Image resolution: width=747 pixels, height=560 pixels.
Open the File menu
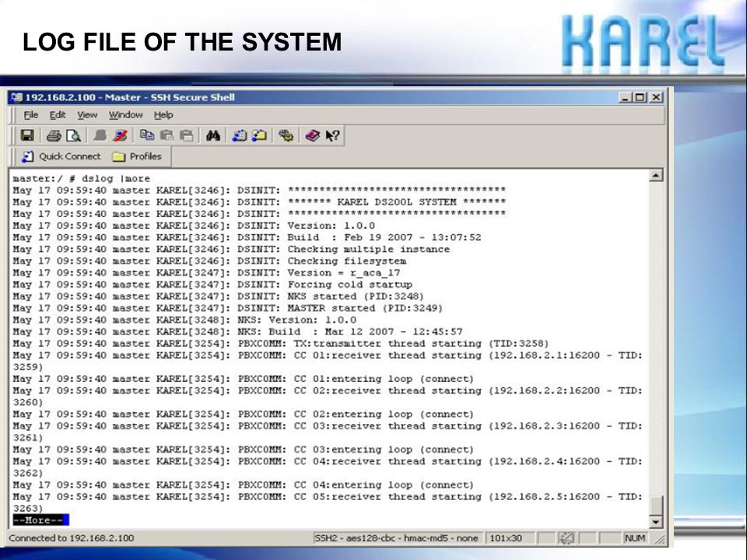(31, 115)
